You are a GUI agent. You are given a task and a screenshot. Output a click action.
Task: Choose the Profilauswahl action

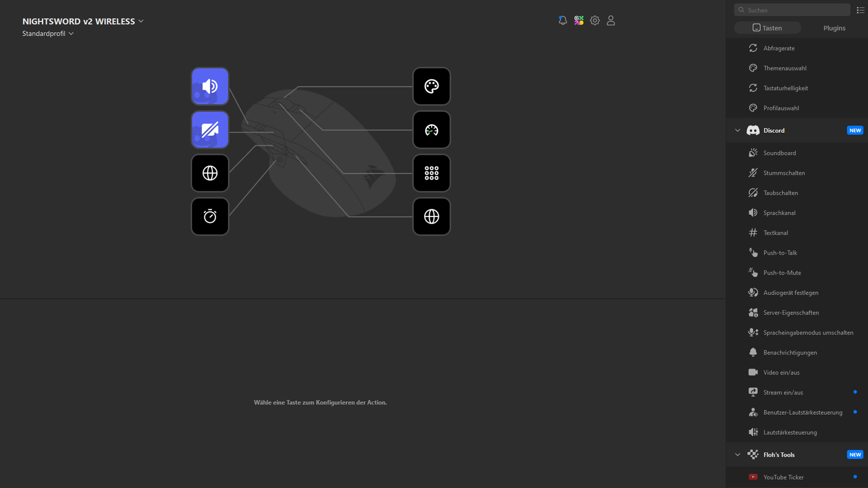pyautogui.click(x=797, y=108)
